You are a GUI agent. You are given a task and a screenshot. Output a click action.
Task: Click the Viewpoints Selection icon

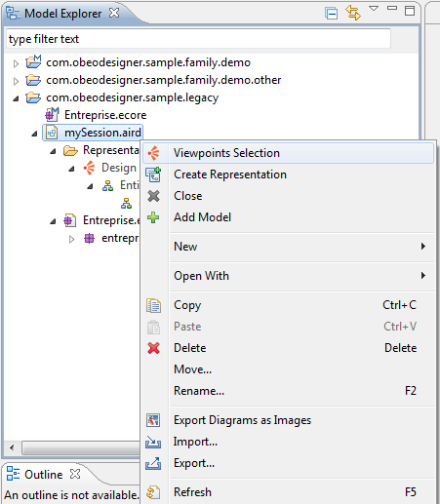(x=153, y=153)
